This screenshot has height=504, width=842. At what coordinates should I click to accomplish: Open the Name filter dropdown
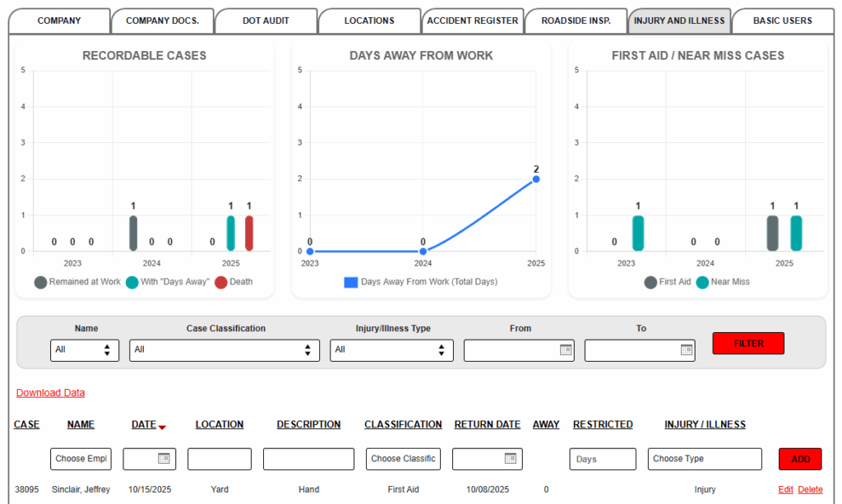point(85,350)
